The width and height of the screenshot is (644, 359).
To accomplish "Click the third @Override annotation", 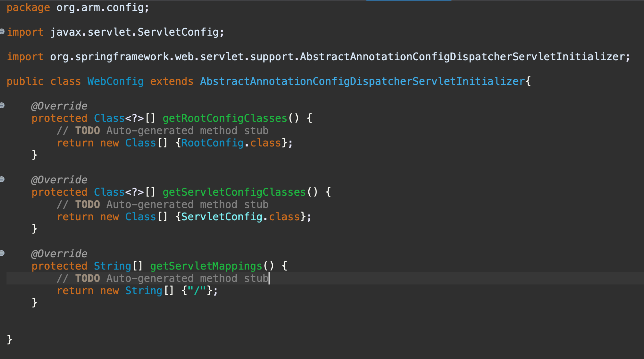I will pos(59,254).
